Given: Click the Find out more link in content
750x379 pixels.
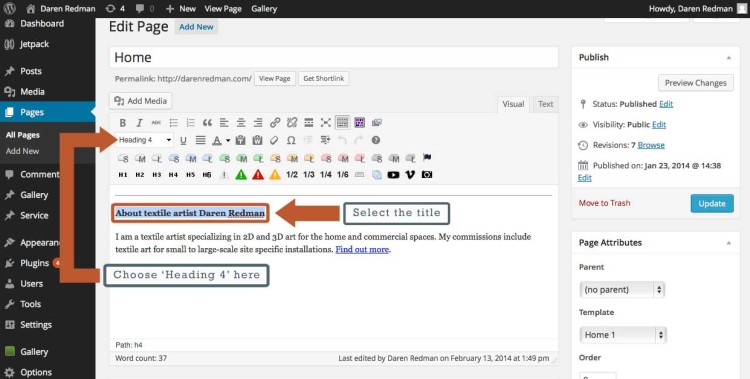Looking at the screenshot, I should coord(362,249).
